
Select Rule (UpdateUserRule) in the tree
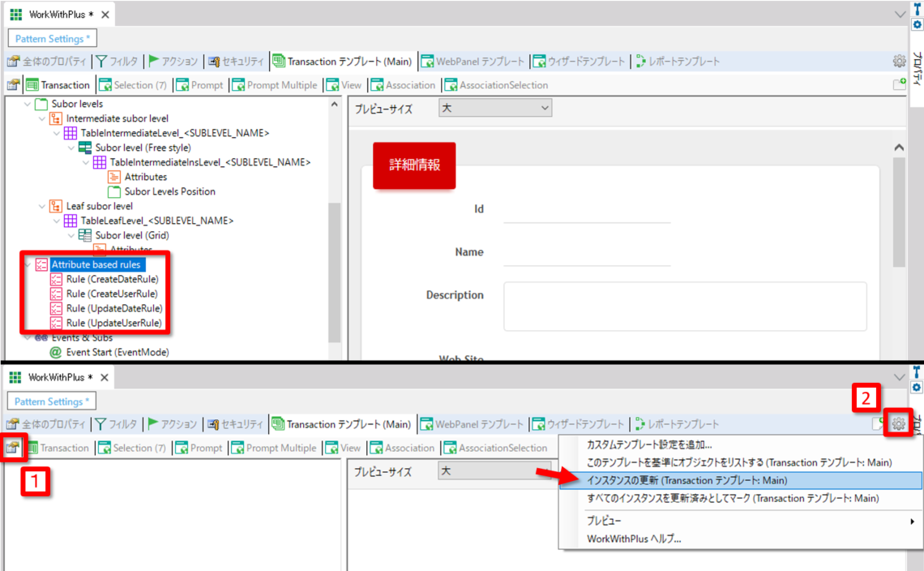[113, 324]
